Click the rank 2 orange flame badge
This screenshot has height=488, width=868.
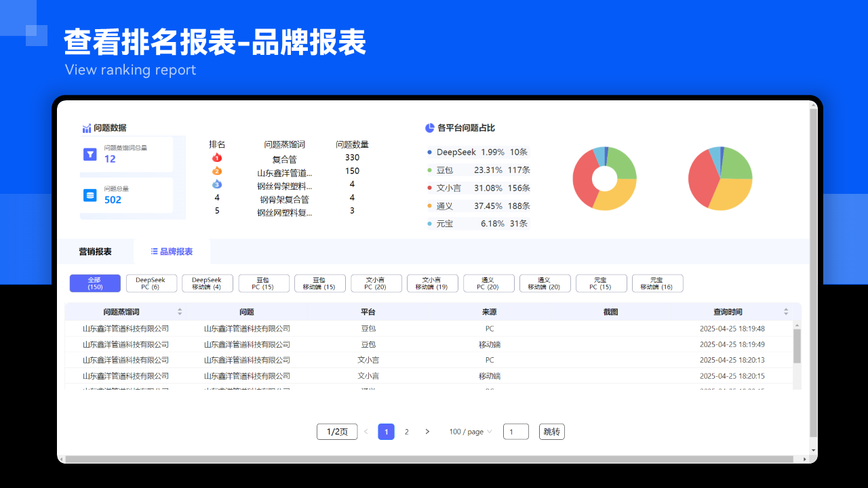point(217,171)
